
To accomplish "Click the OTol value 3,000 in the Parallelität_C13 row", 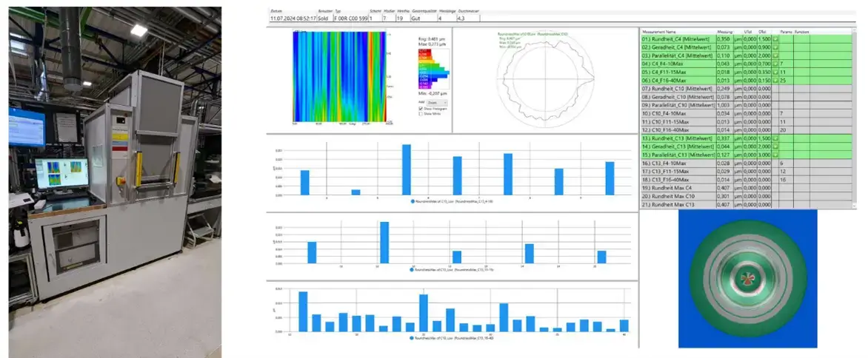I will point(764,155).
